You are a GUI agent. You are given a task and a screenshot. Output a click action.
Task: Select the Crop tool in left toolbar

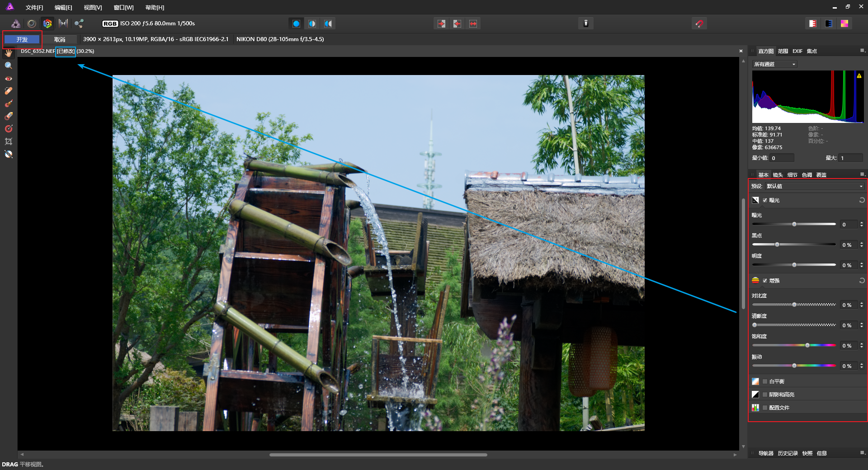click(8, 141)
